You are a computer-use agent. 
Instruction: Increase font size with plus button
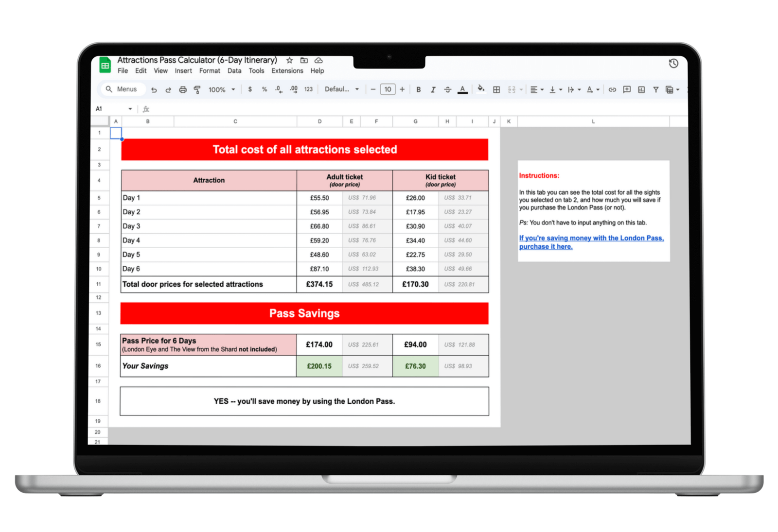402,89
